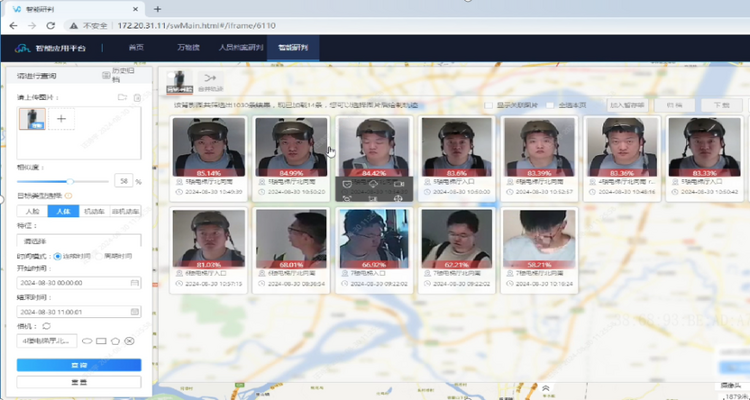The width and height of the screenshot is (750, 400).
Task: Select the rectangle area selection tool
Action: pyautogui.click(x=101, y=341)
